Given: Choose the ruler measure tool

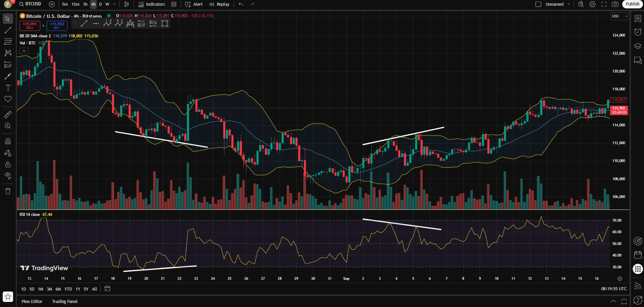Looking at the screenshot, I should (8, 115).
